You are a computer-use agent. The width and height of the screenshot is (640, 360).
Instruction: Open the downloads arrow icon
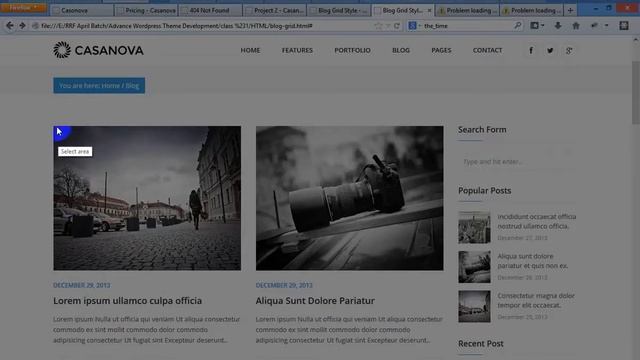[x=558, y=26]
